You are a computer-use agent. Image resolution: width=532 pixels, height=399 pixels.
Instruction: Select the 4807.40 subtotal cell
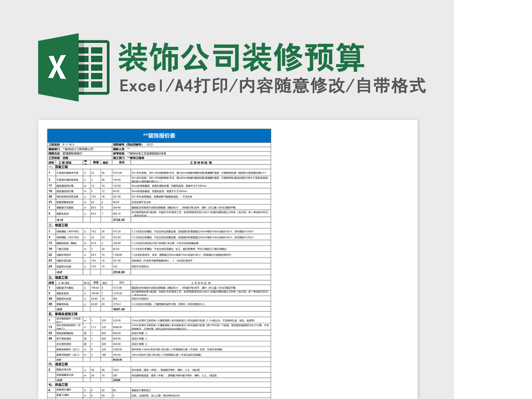(x=121, y=309)
